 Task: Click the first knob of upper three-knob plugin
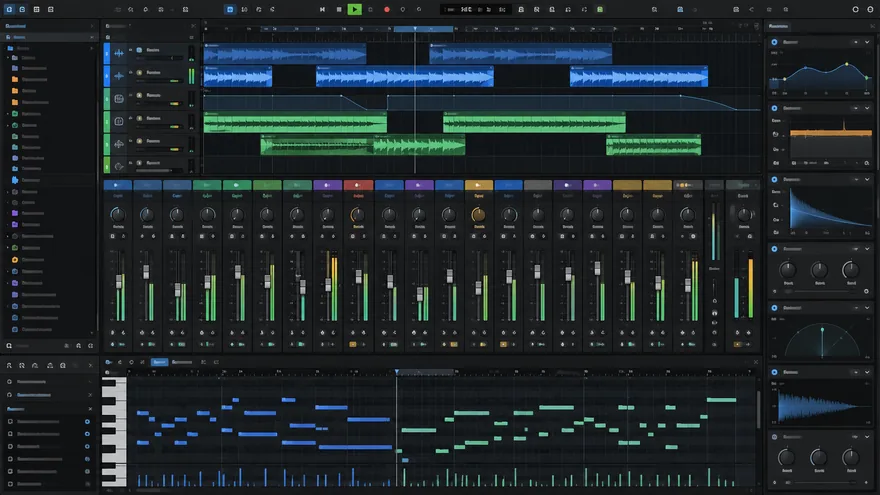click(788, 271)
